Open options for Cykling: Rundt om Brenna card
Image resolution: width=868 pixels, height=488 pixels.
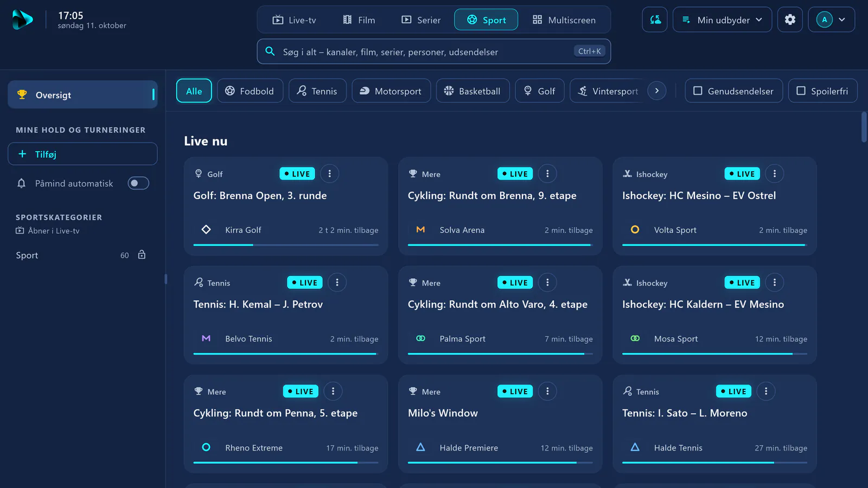[547, 174]
